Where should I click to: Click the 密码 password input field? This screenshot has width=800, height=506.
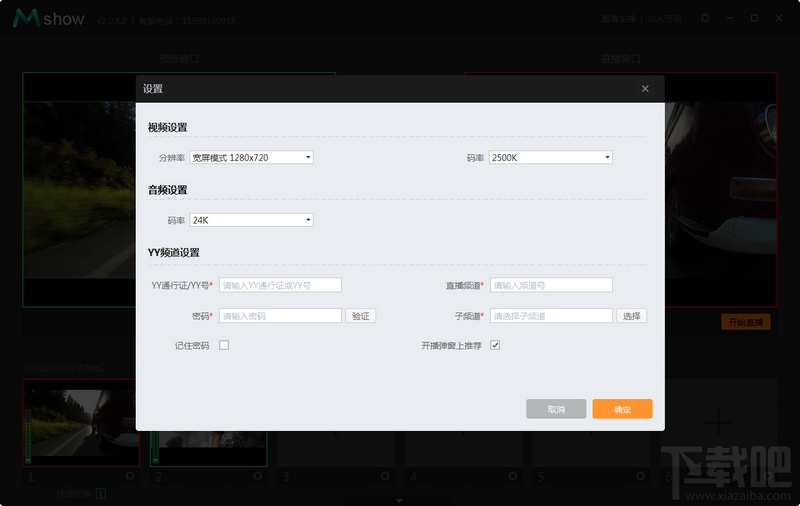[280, 316]
